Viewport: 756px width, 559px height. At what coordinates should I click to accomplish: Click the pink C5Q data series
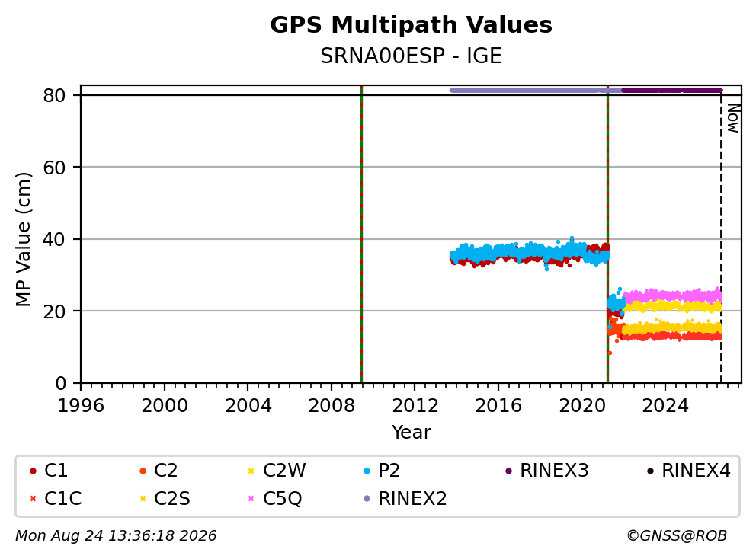673,295
